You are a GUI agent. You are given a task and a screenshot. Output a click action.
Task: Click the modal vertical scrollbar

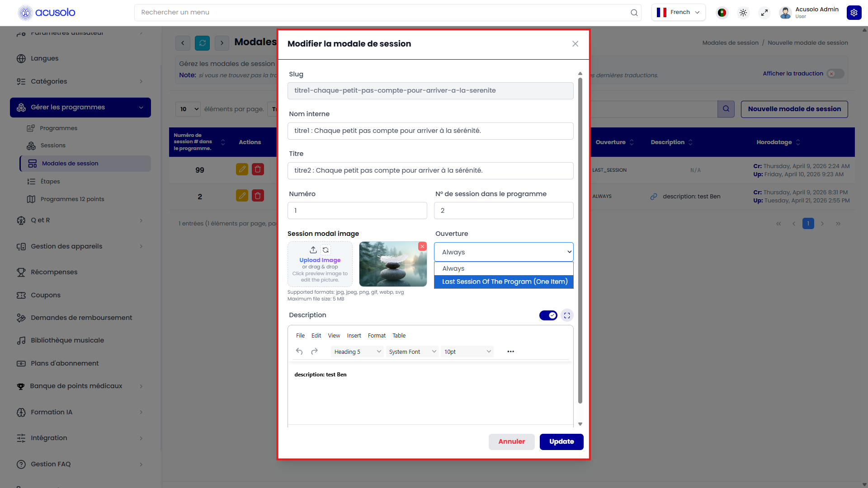pos(580,240)
